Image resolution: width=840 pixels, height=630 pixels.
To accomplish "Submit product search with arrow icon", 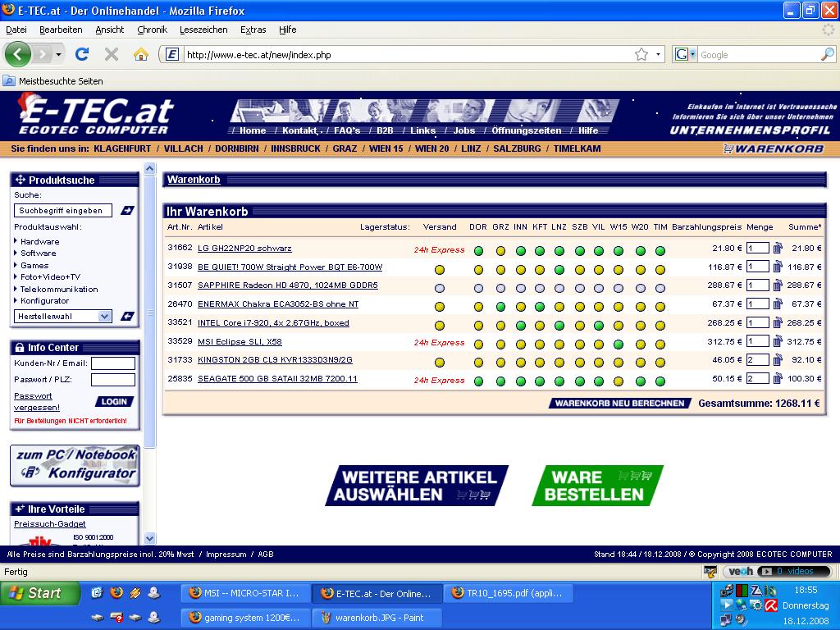I will 127,211.
